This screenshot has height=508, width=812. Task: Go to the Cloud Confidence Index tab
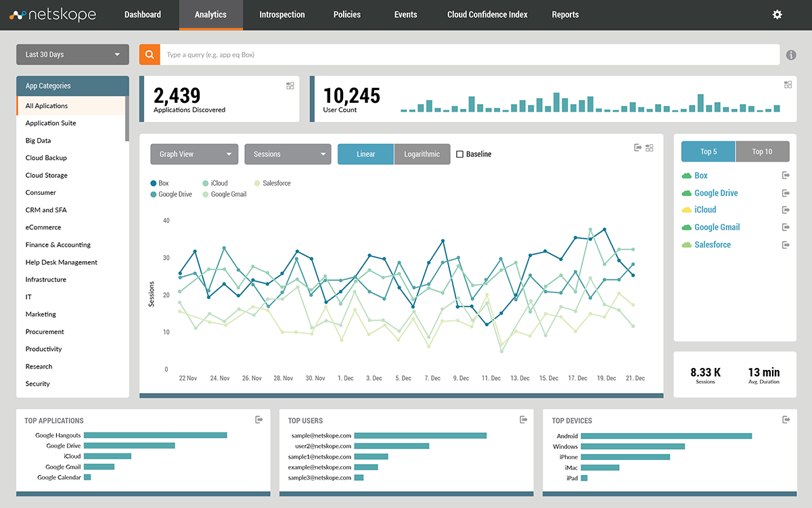point(487,15)
